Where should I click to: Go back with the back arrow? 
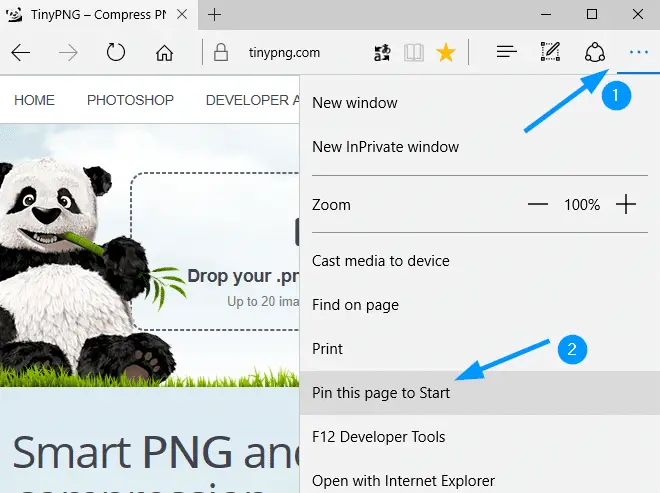20,53
